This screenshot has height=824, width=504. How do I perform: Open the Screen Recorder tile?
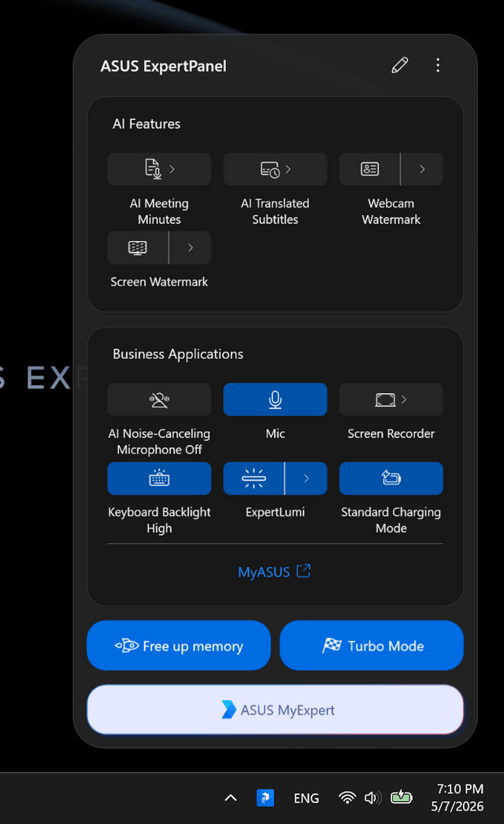tap(391, 399)
